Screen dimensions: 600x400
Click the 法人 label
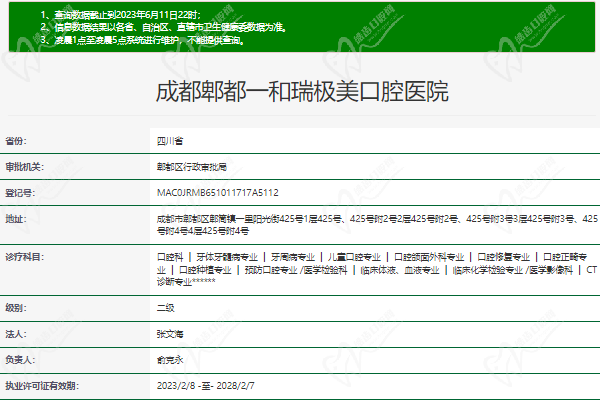coord(16,334)
